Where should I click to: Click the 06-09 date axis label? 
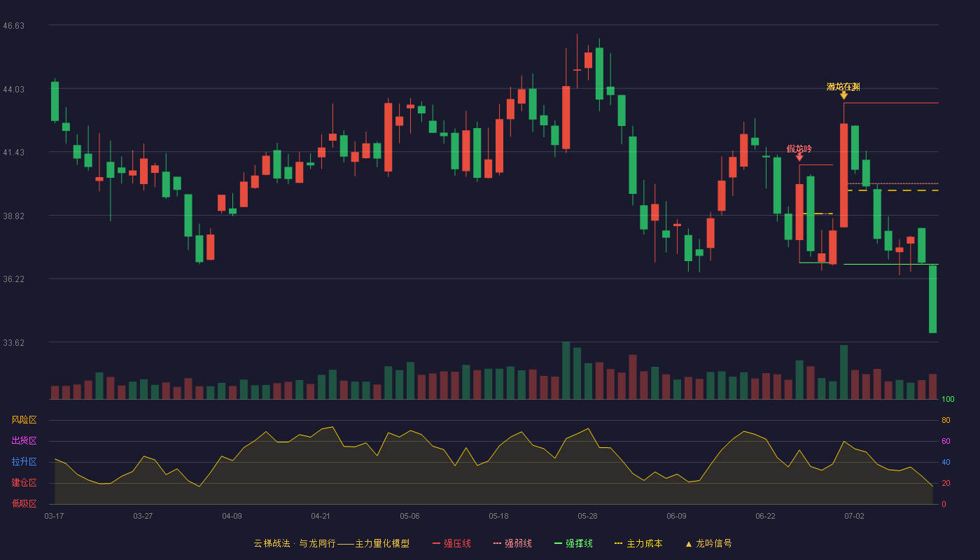point(676,516)
